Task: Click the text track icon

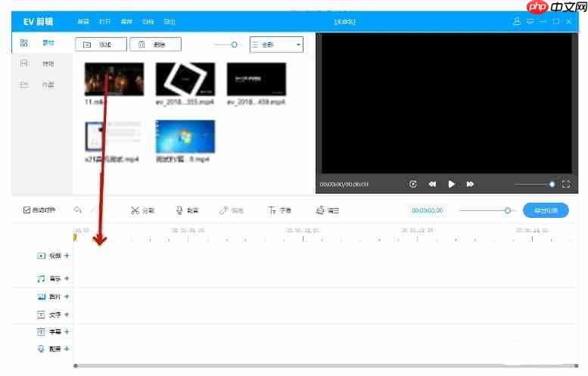Action: click(42, 315)
